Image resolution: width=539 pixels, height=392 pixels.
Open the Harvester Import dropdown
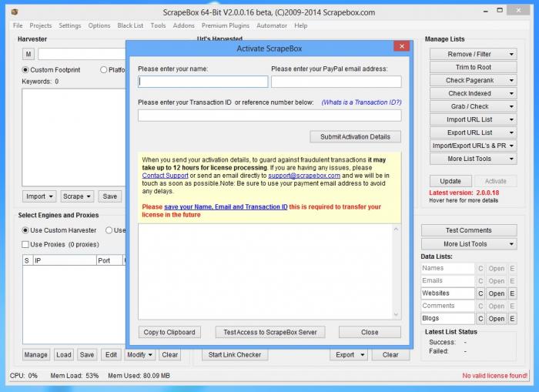pos(39,196)
